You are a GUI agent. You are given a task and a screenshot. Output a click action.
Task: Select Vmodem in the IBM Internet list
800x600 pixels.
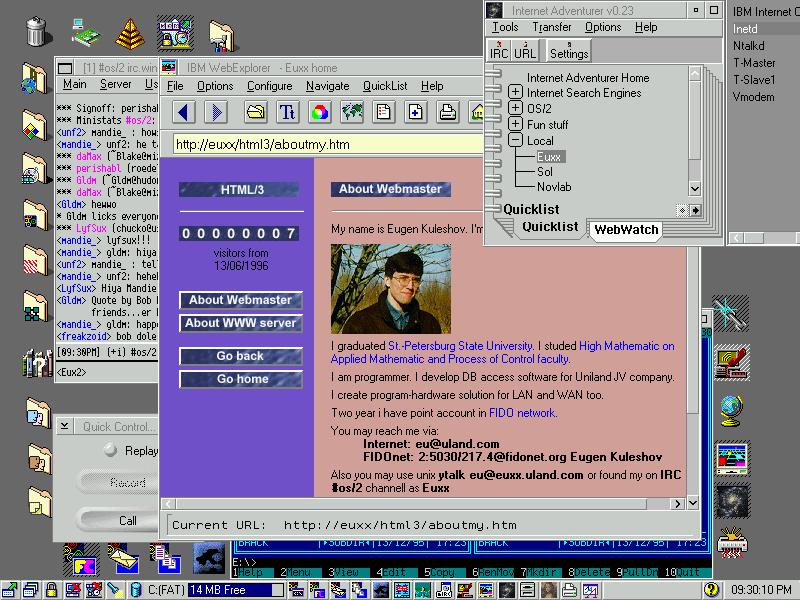click(x=753, y=97)
